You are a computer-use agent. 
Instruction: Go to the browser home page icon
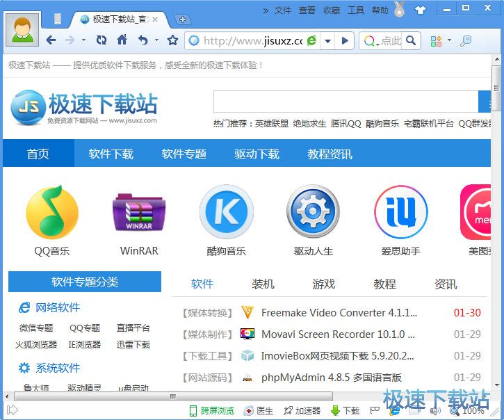[x=122, y=40]
